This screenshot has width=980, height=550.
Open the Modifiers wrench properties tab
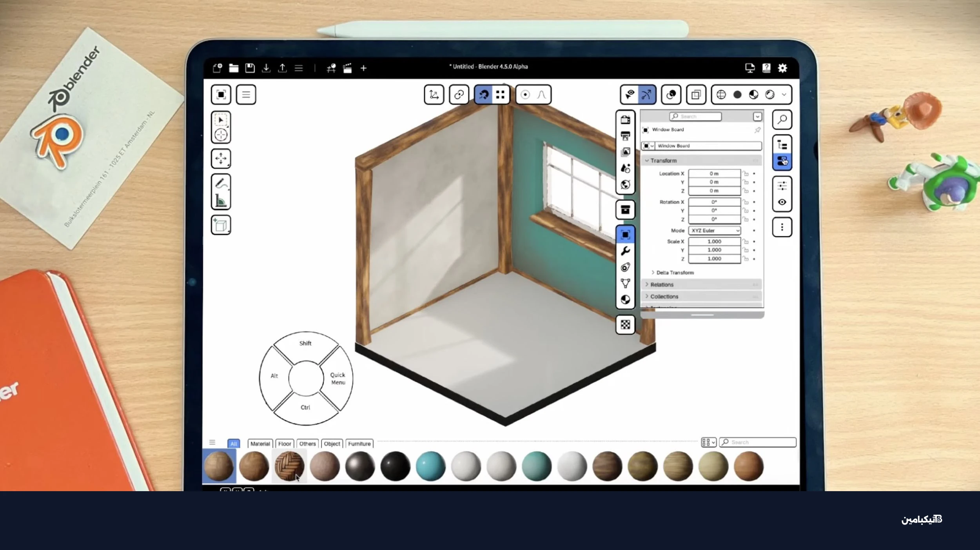click(625, 251)
